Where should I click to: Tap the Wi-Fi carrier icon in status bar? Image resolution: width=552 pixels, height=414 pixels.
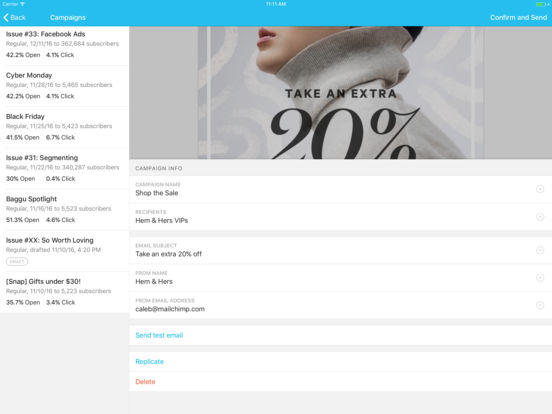point(22,4)
